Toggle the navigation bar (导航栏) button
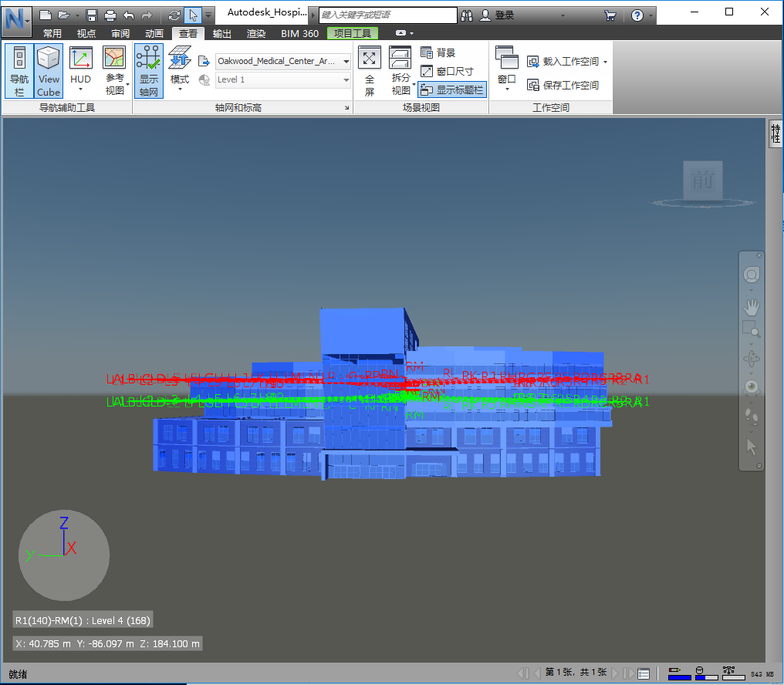The height and width of the screenshot is (685, 784). click(19, 70)
